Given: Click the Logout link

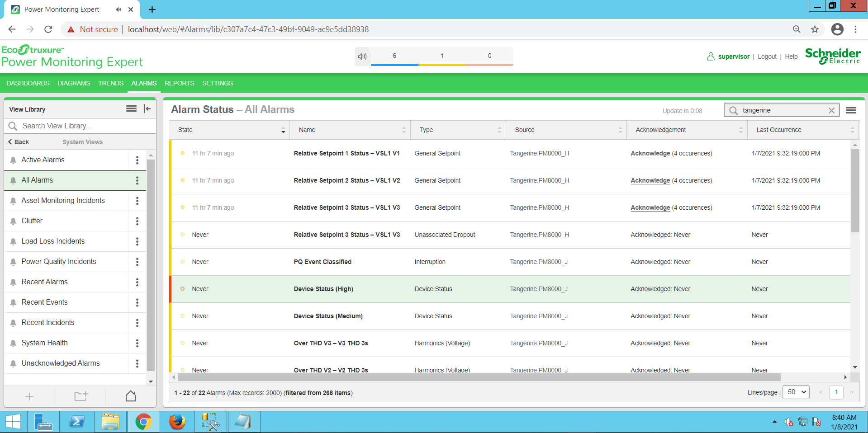Looking at the screenshot, I should coord(767,57).
